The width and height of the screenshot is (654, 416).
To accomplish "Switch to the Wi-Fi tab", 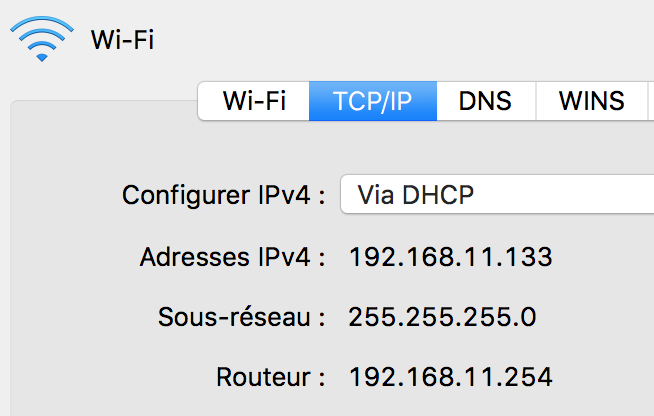I will [x=254, y=101].
